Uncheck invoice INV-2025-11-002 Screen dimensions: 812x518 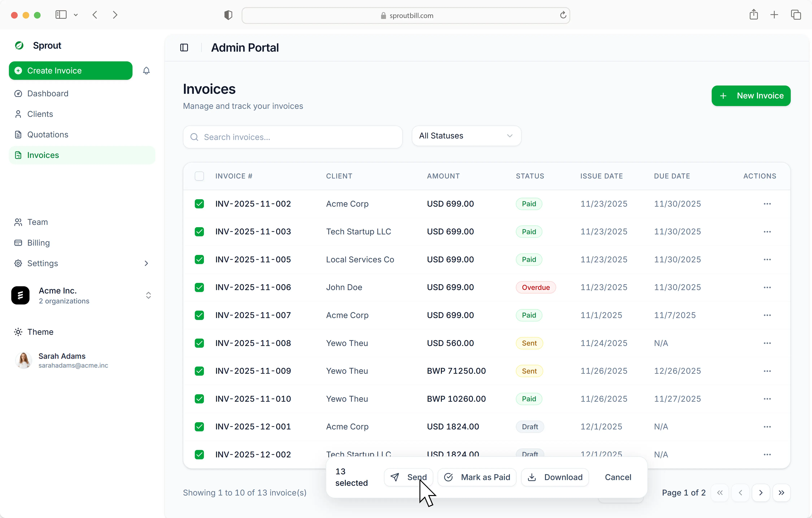pos(199,204)
